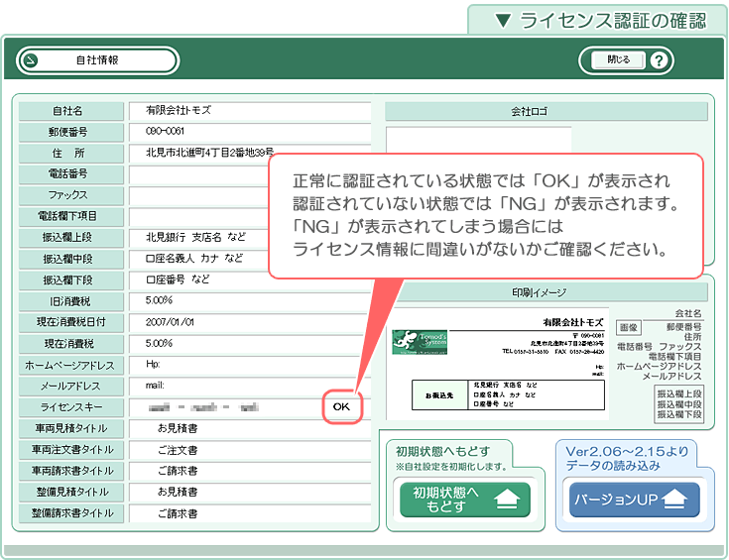Click the 現在消費税日付 field 2007/01/01
The image size is (729, 560).
pyautogui.click(x=250, y=322)
